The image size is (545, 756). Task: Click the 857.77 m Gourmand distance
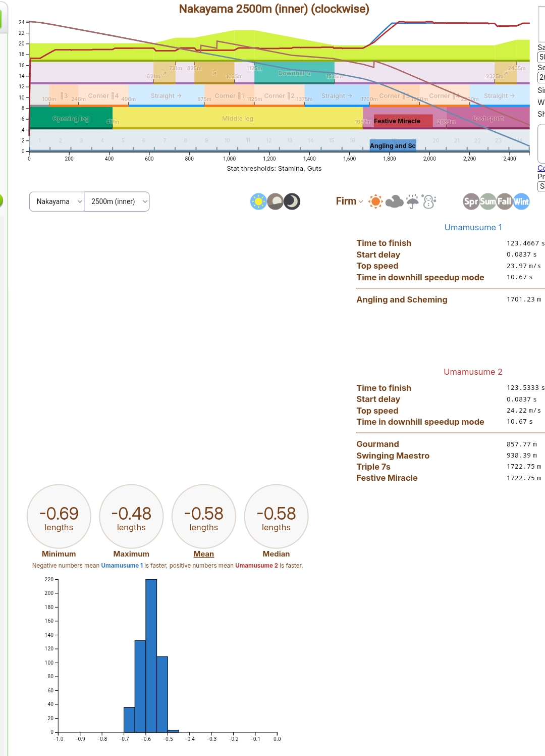[522, 444]
